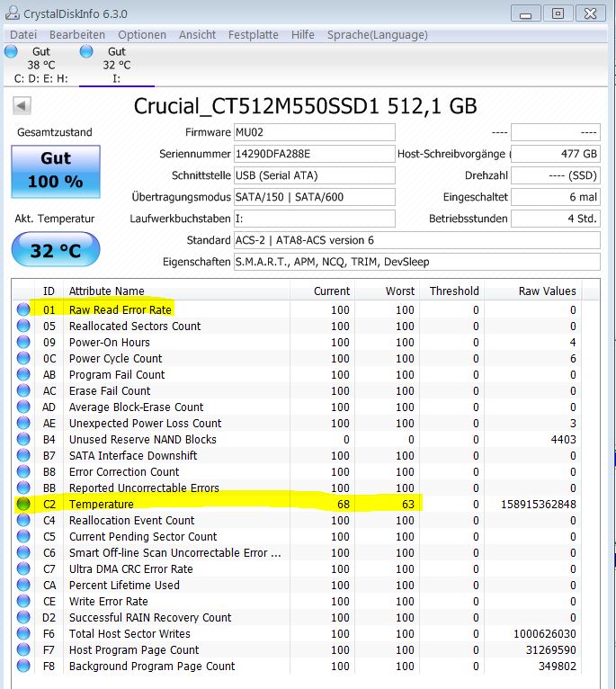Image resolution: width=616 pixels, height=689 pixels.
Task: Click status orb for Total Host Sector Writes
Action: (x=23, y=633)
